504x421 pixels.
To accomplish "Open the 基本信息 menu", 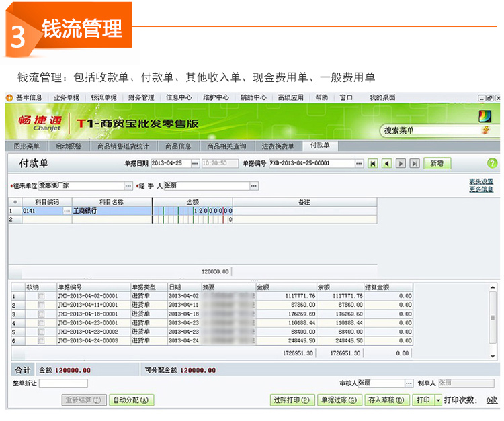I will pyautogui.click(x=30, y=97).
